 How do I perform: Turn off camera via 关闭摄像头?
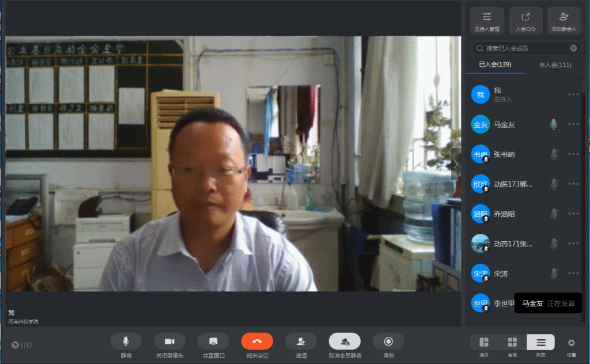[x=169, y=342]
